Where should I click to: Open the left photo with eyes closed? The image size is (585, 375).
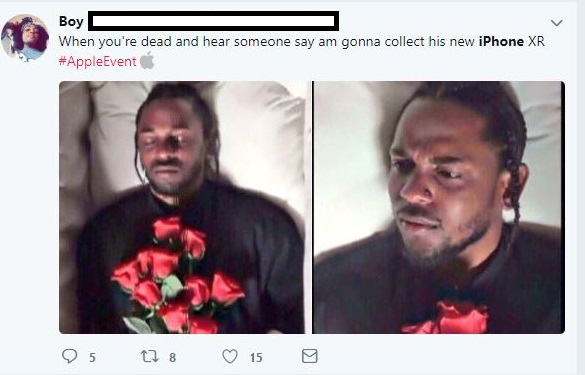click(x=182, y=207)
